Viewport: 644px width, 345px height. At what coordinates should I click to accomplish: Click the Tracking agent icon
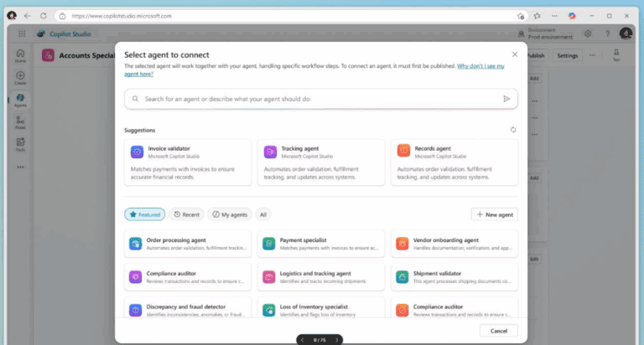pos(270,152)
